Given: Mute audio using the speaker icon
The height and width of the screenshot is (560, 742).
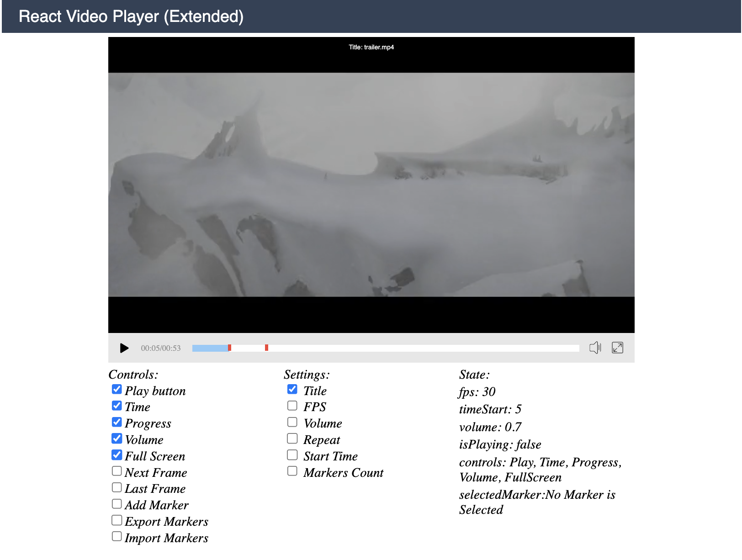Looking at the screenshot, I should [x=595, y=348].
